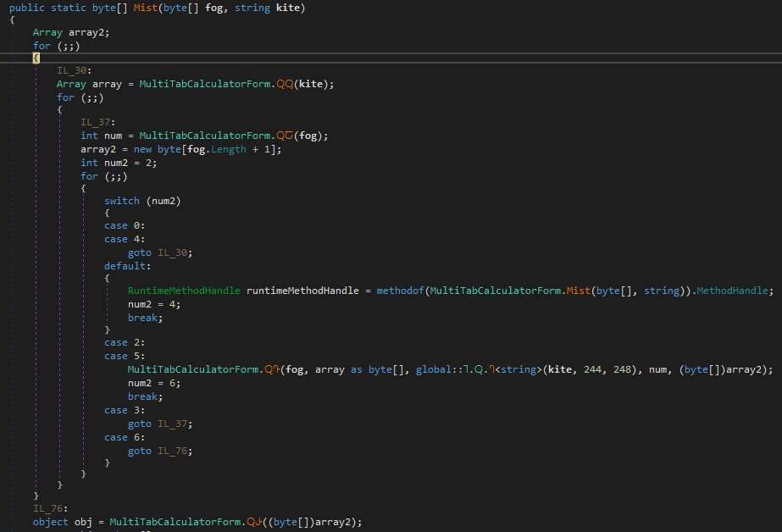The image size is (782, 532).
Task: Click the Mist method name in the signature
Action: [x=145, y=8]
